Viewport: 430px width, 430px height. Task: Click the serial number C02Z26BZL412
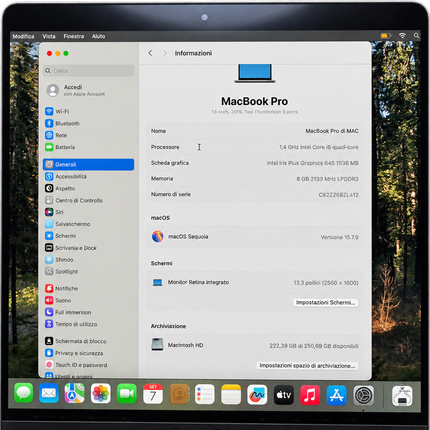[339, 195]
